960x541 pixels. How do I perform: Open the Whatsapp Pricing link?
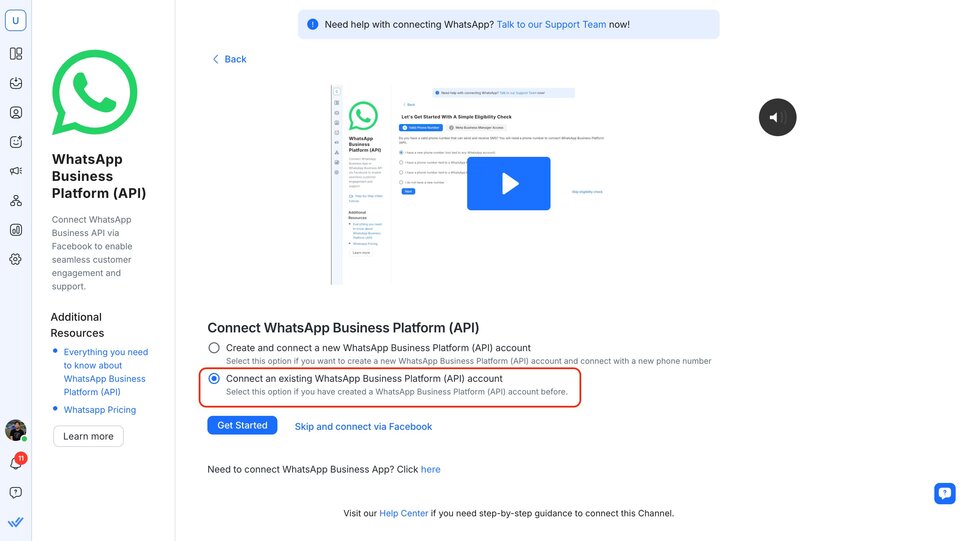(x=100, y=410)
